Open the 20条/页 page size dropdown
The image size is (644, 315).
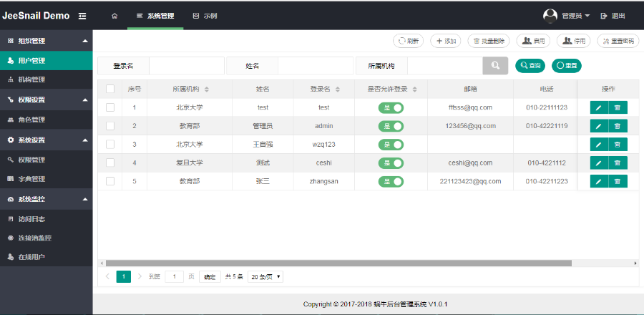265,277
